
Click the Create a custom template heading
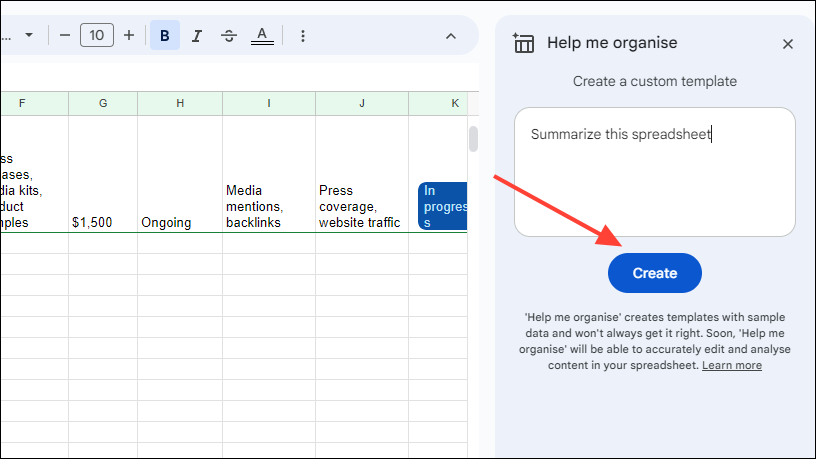[654, 81]
